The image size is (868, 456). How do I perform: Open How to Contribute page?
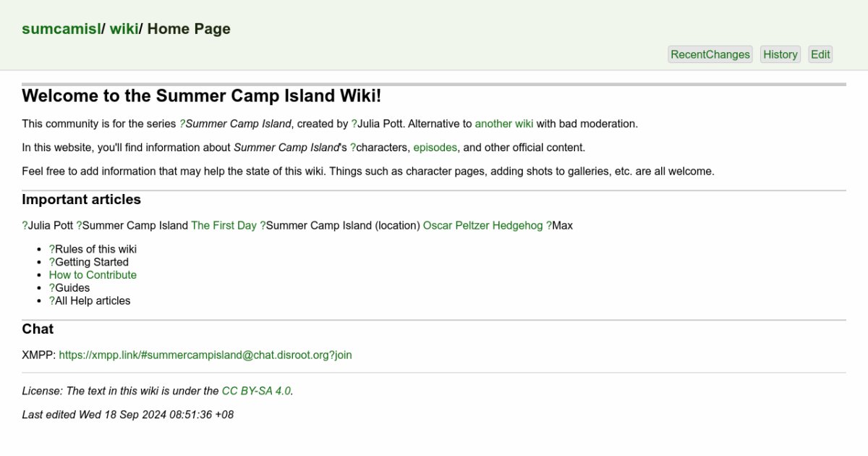[93, 275]
